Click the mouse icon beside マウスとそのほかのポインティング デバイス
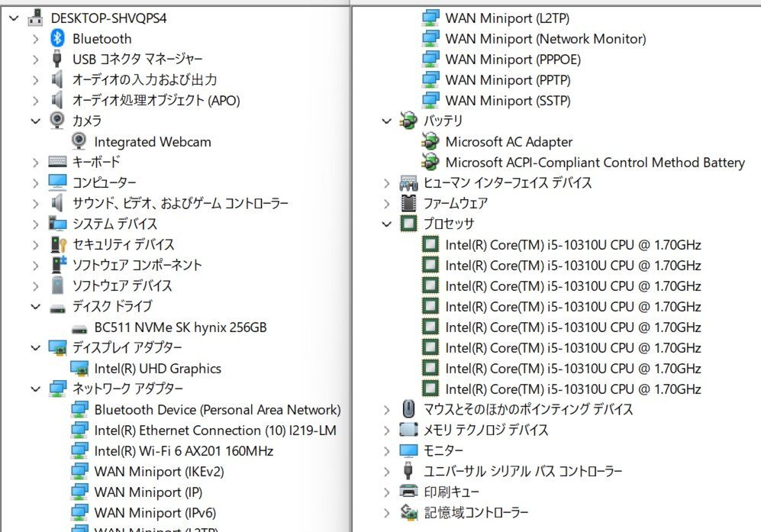This screenshot has height=532, width=761. [x=408, y=409]
